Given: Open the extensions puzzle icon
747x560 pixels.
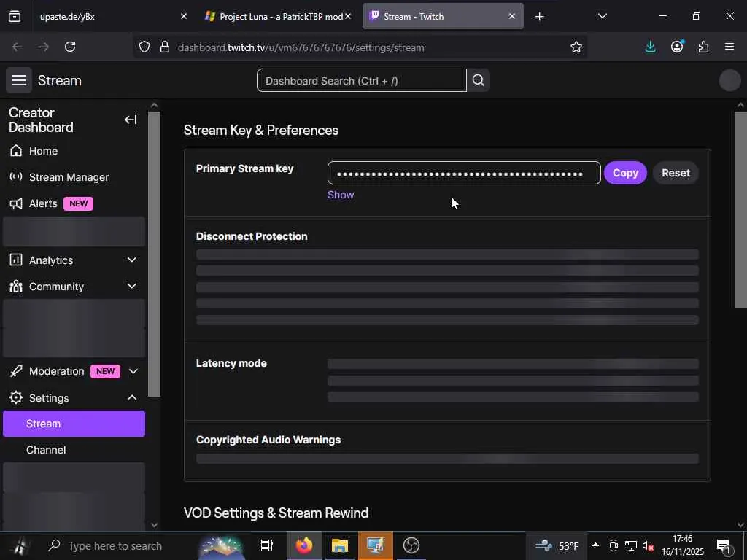Looking at the screenshot, I should click(703, 47).
